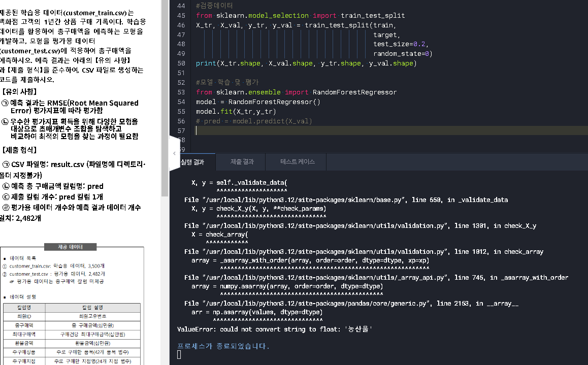Click the '[유의 사항]' heading
Image resolution: width=588 pixels, height=365 pixels.
point(19,91)
